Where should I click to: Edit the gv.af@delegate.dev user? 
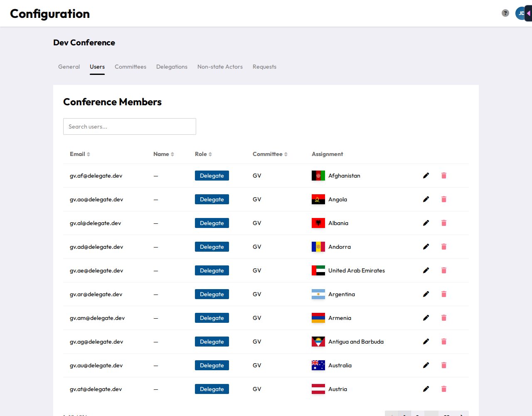coord(426,176)
